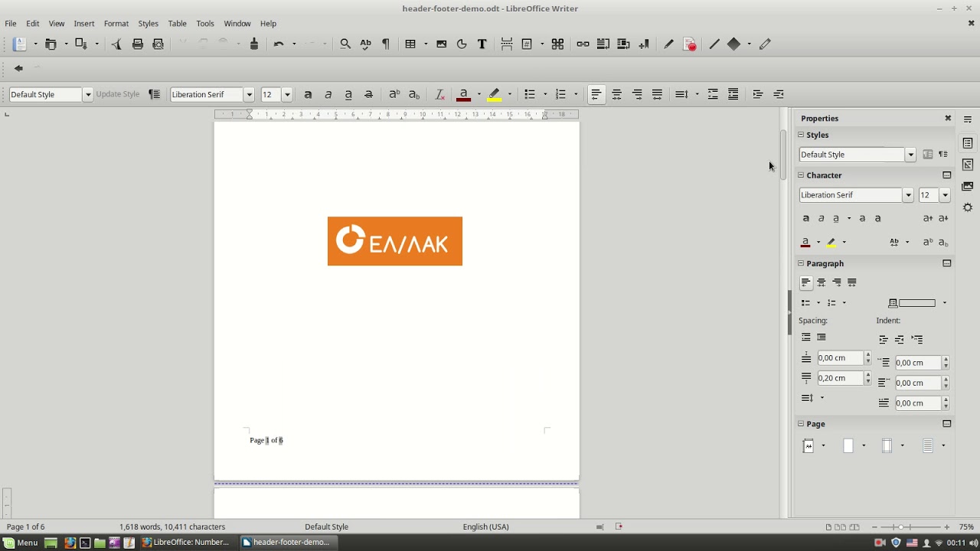The width and height of the screenshot is (980, 551).
Task: Click the Clear Direct Formatting icon
Action: pyautogui.click(x=439, y=94)
